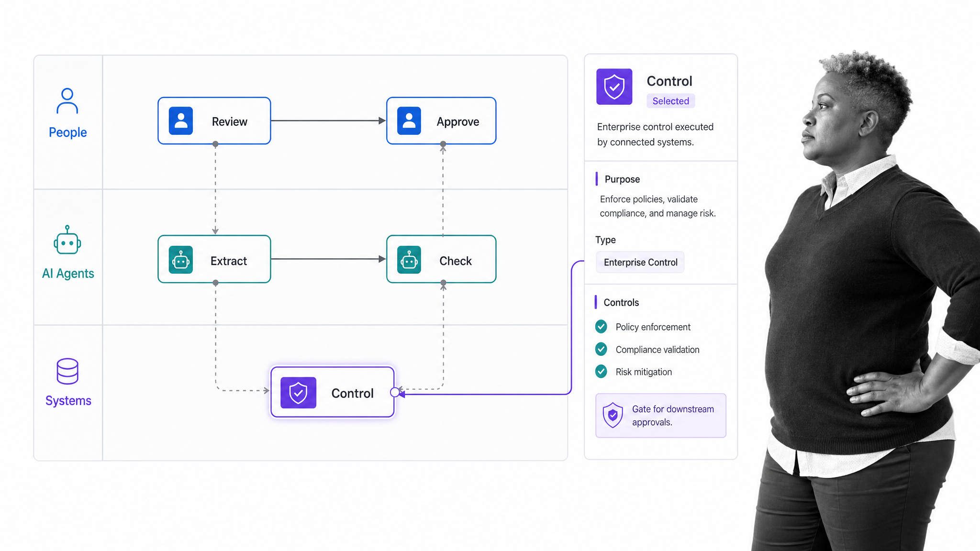This screenshot has width=980, height=551.
Task: Select the Purpose section heading
Action: (x=622, y=179)
